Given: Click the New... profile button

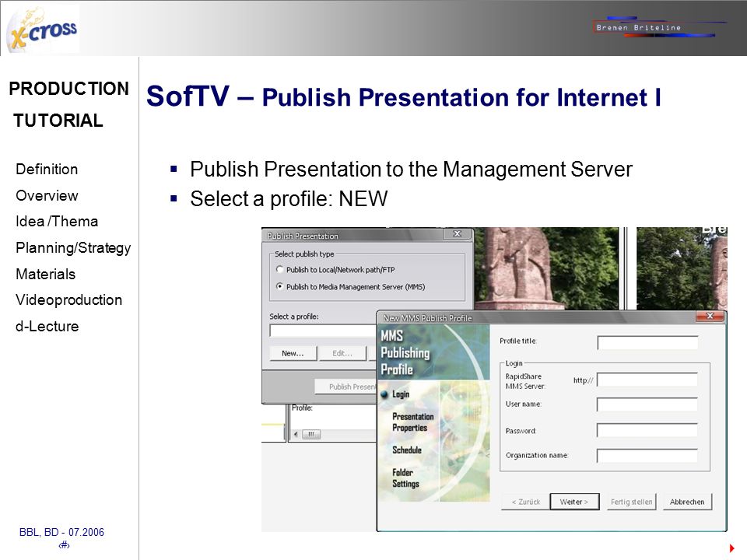Looking at the screenshot, I should click(293, 353).
